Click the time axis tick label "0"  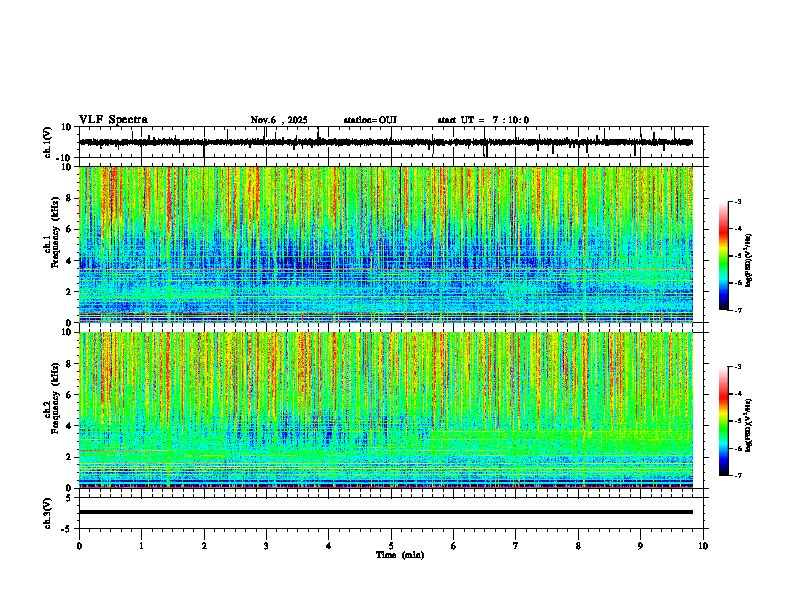click(x=79, y=546)
